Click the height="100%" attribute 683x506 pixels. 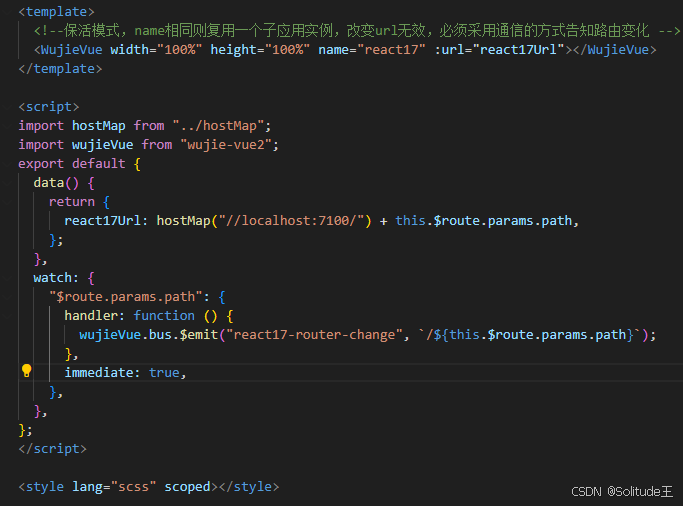260,50
